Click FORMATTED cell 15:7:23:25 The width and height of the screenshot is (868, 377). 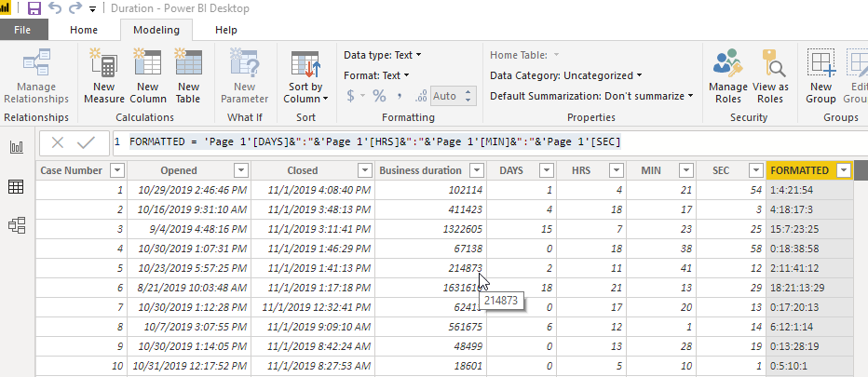[810, 229]
